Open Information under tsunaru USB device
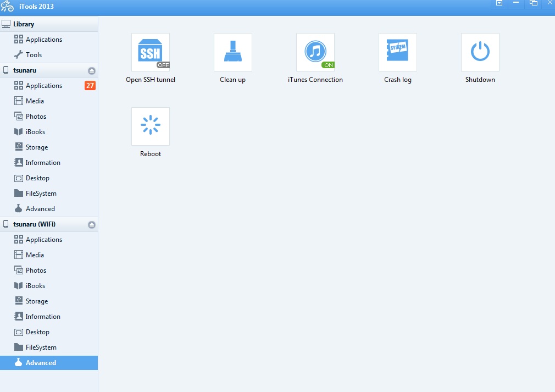The width and height of the screenshot is (555, 392). pyautogui.click(x=49, y=163)
